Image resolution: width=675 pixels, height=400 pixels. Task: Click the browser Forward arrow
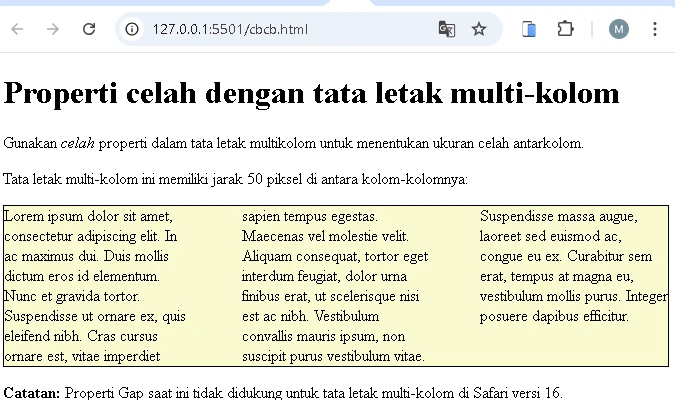53,29
